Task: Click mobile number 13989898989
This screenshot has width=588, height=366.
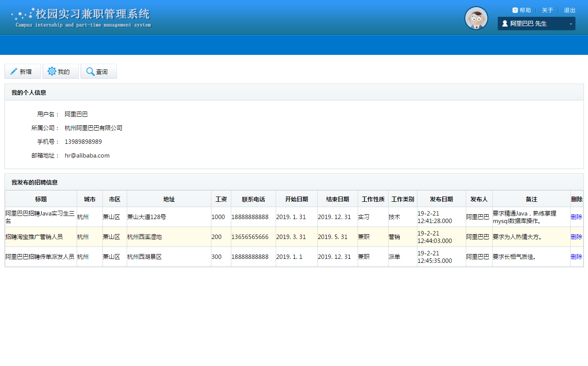Action: tap(83, 142)
